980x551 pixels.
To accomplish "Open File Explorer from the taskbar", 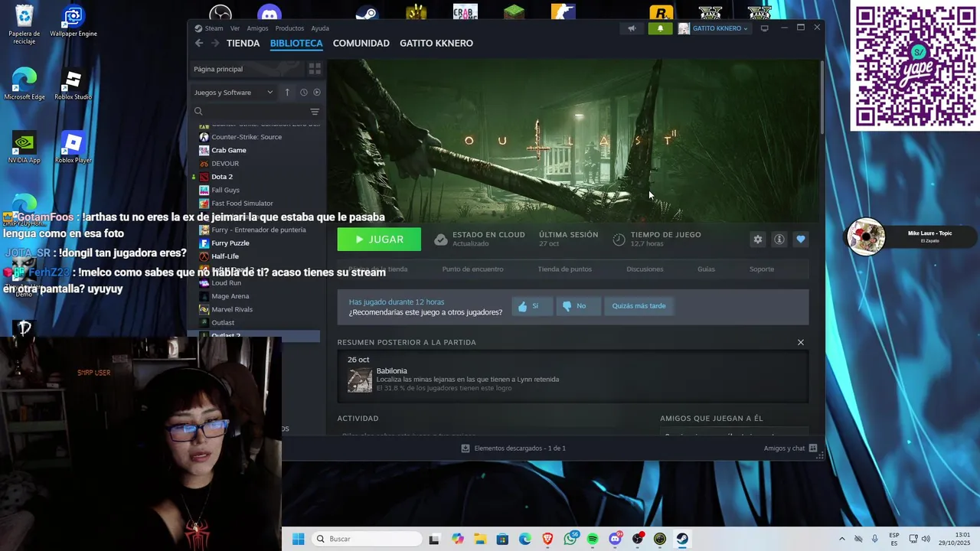I will tap(480, 539).
